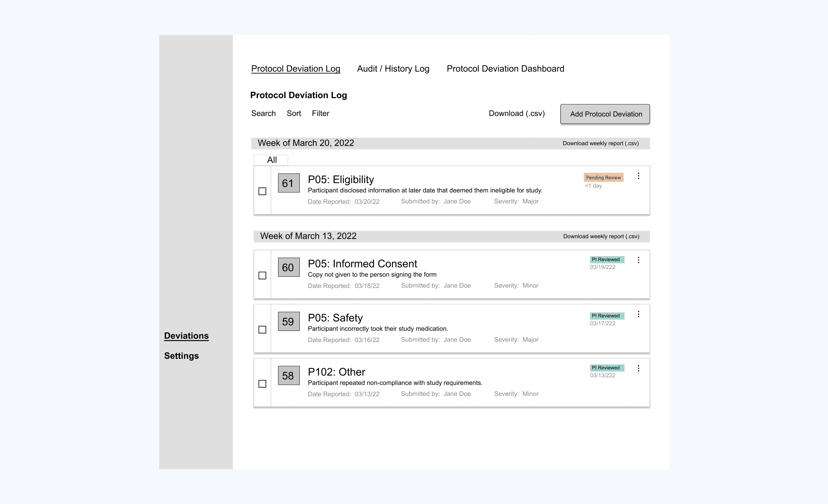Screen dimensions: 828x504
Task: Open Protocol Deviation Dashboard tab
Action: click(x=505, y=69)
